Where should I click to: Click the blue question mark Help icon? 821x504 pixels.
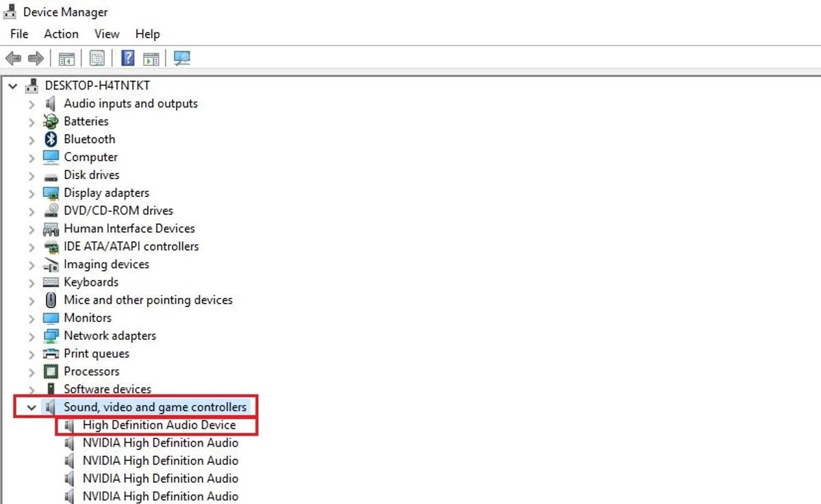[x=127, y=59]
